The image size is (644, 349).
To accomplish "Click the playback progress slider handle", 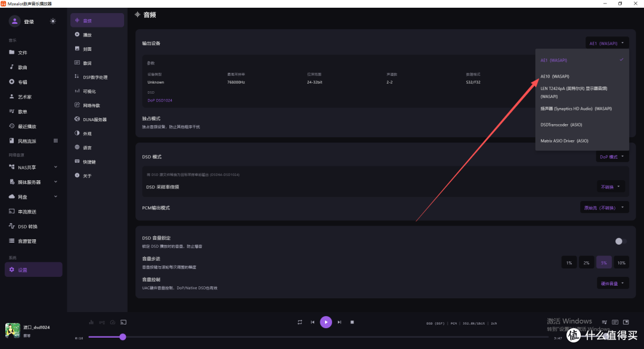I will [123, 337].
